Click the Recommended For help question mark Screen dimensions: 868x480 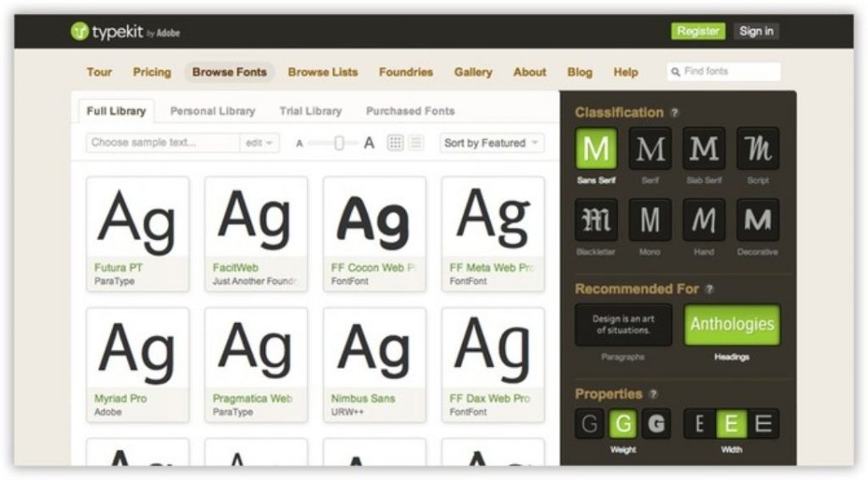coord(709,289)
